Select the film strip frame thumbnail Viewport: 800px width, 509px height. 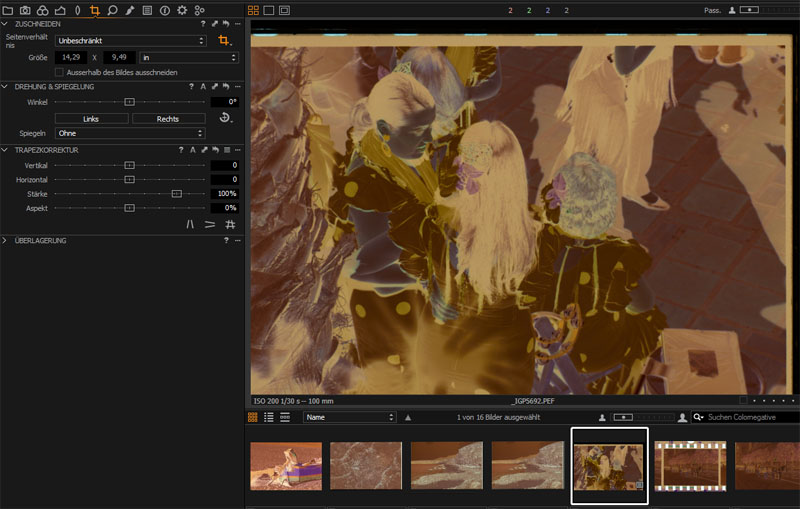click(689, 466)
